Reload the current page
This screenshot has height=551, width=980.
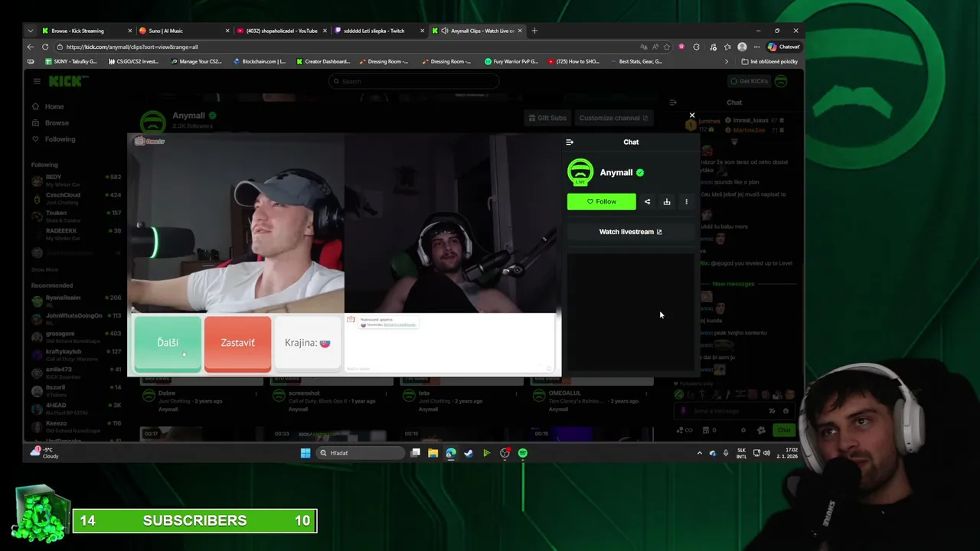click(x=45, y=47)
